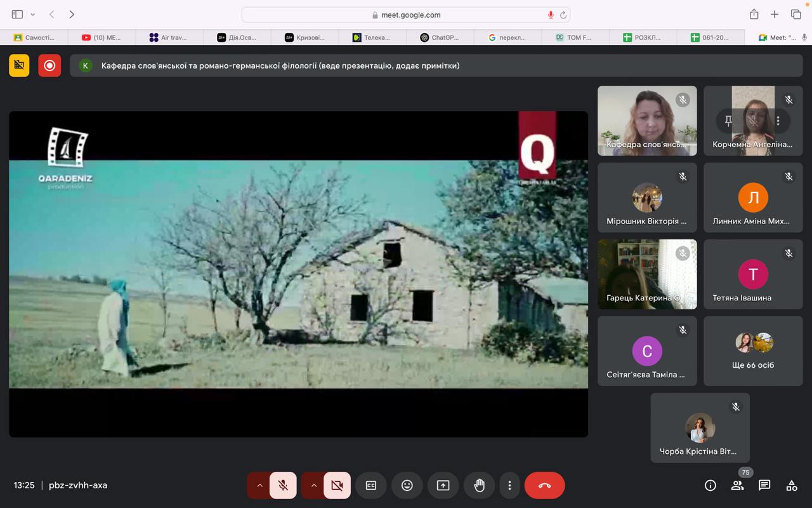This screenshot has height=508, width=812.
Task: Open more options on Корчемна Ангеліна tile
Action: tap(778, 120)
